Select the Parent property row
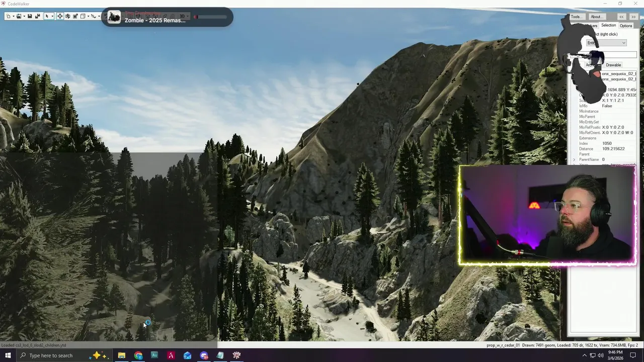The height and width of the screenshot is (362, 644). pyautogui.click(x=607, y=154)
